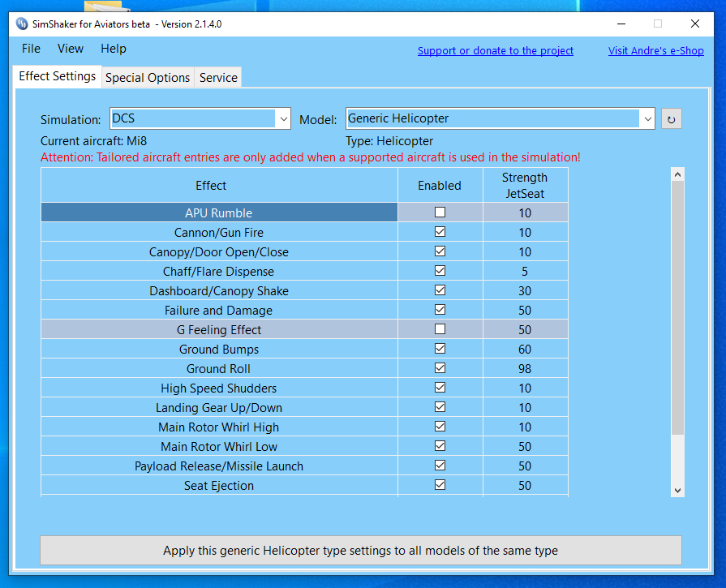This screenshot has width=726, height=588.
Task: Open the Simulation dropdown showing DCS
Action: coord(200,118)
